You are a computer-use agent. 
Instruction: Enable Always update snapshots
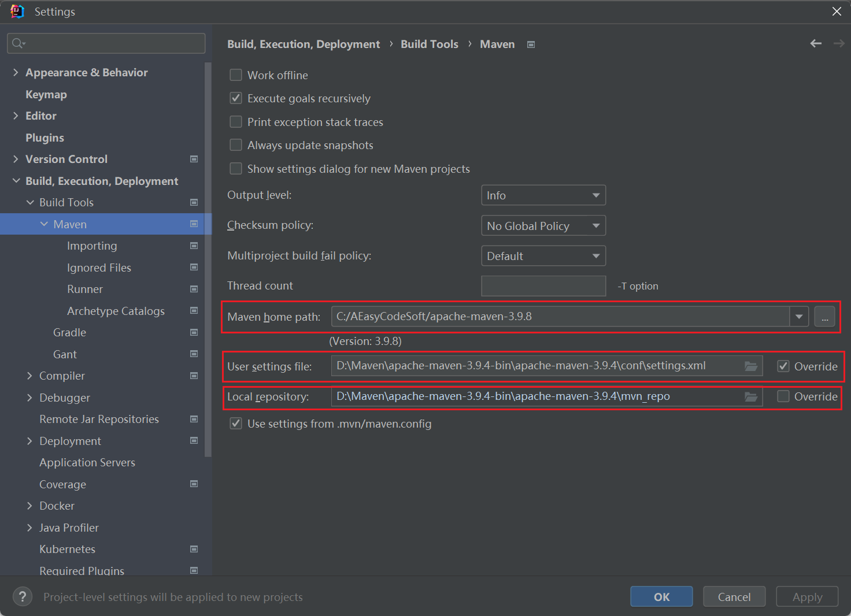click(236, 145)
